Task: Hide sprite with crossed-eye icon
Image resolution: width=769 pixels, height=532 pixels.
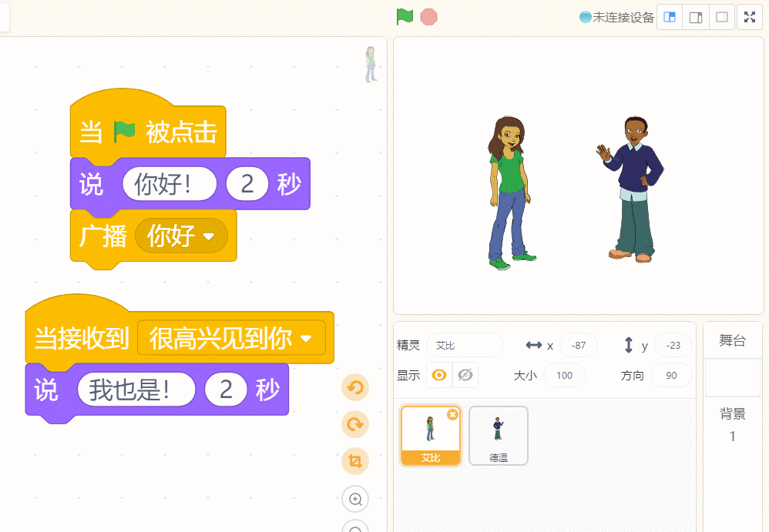Action: [465, 375]
